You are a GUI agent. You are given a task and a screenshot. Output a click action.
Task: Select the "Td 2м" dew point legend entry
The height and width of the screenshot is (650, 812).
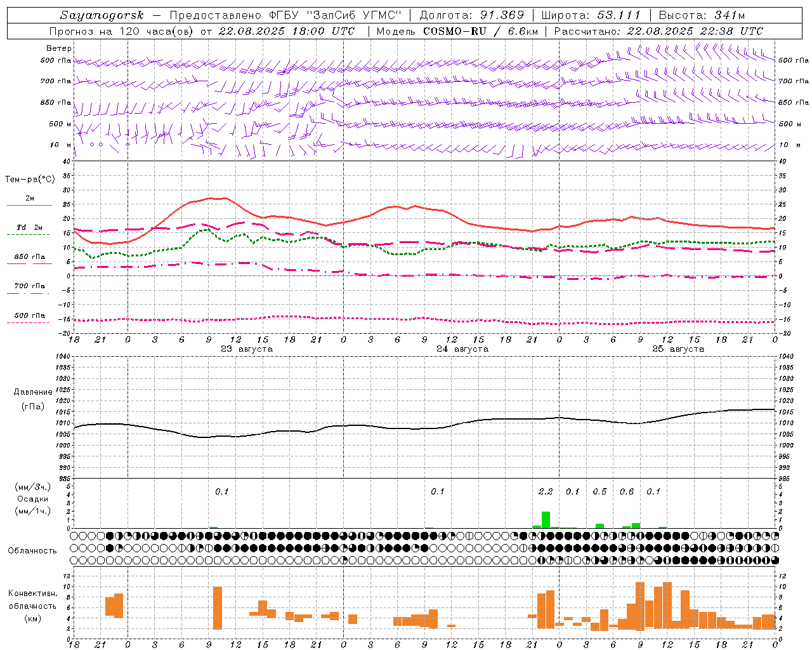tap(30, 227)
